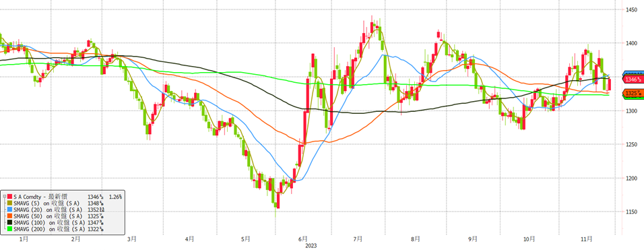Click the 11月 label on time axis
Screen dimensions: 644x250
(587, 239)
